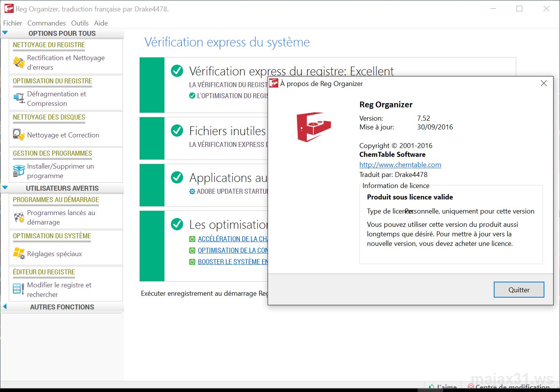
Task: Click the defragmentation and compression icon
Action: (19, 98)
